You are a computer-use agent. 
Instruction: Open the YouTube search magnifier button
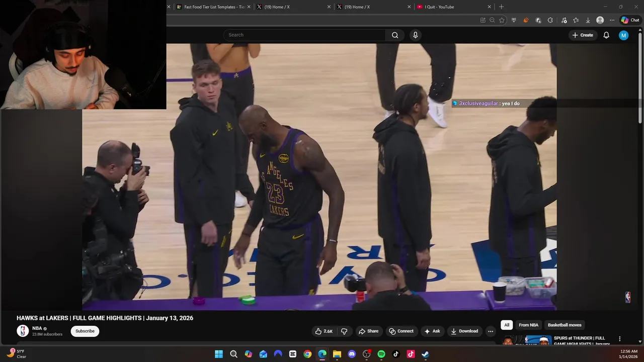395,35
